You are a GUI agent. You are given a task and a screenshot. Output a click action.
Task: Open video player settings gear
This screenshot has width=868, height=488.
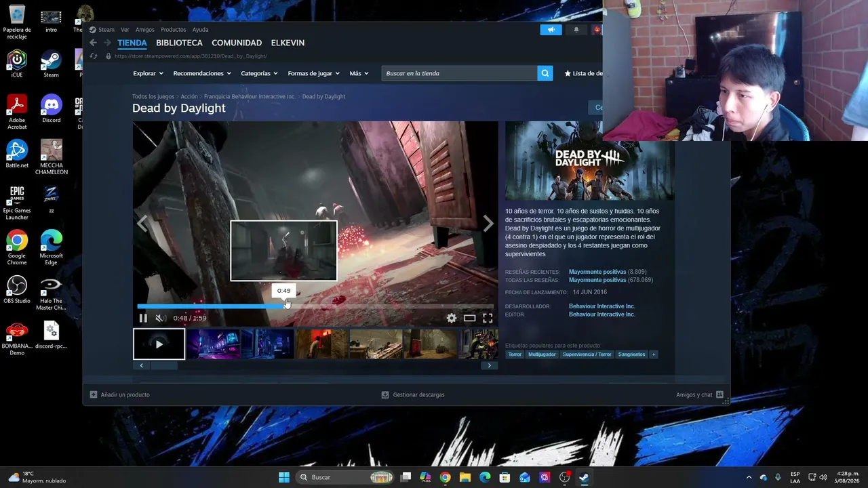coord(452,318)
